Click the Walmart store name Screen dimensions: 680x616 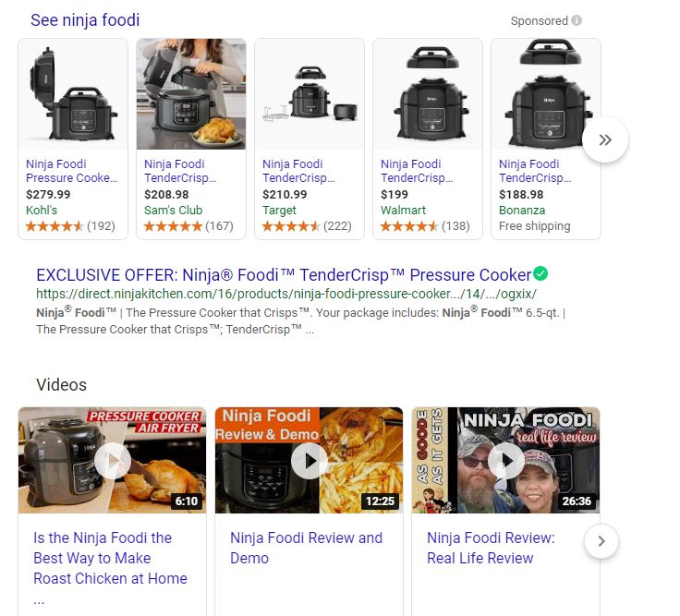(x=403, y=210)
